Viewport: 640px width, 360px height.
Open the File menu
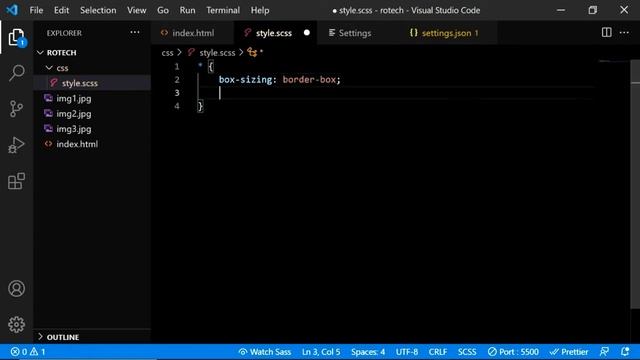click(36, 10)
